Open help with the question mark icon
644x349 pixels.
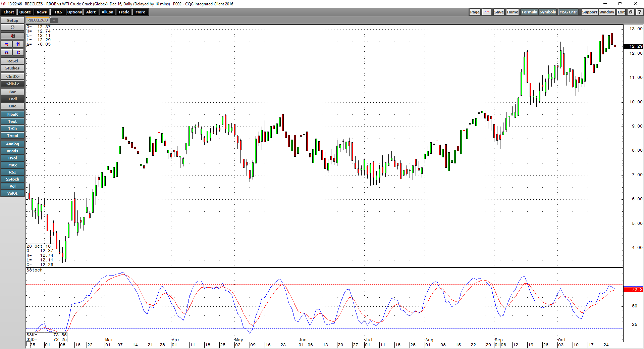point(639,12)
